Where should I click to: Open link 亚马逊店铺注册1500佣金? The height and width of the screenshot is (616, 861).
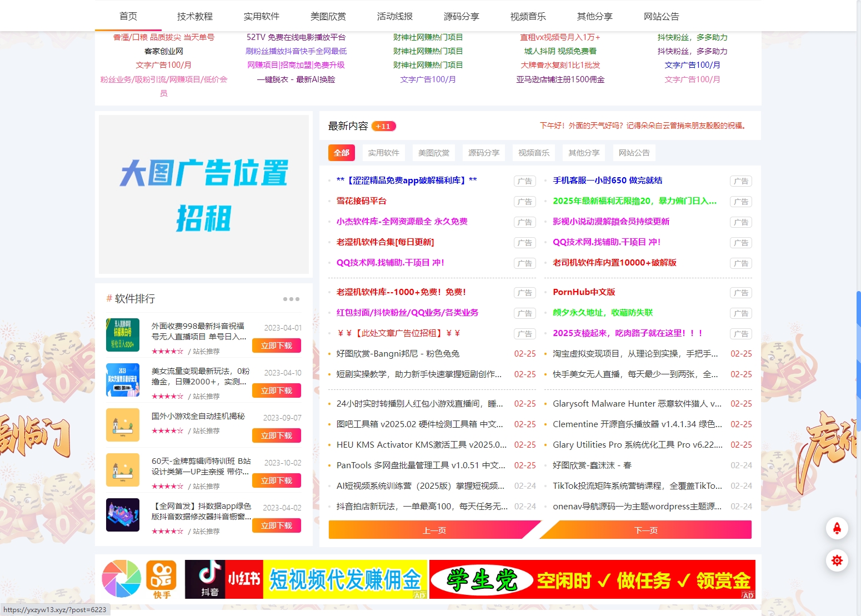[560, 79]
